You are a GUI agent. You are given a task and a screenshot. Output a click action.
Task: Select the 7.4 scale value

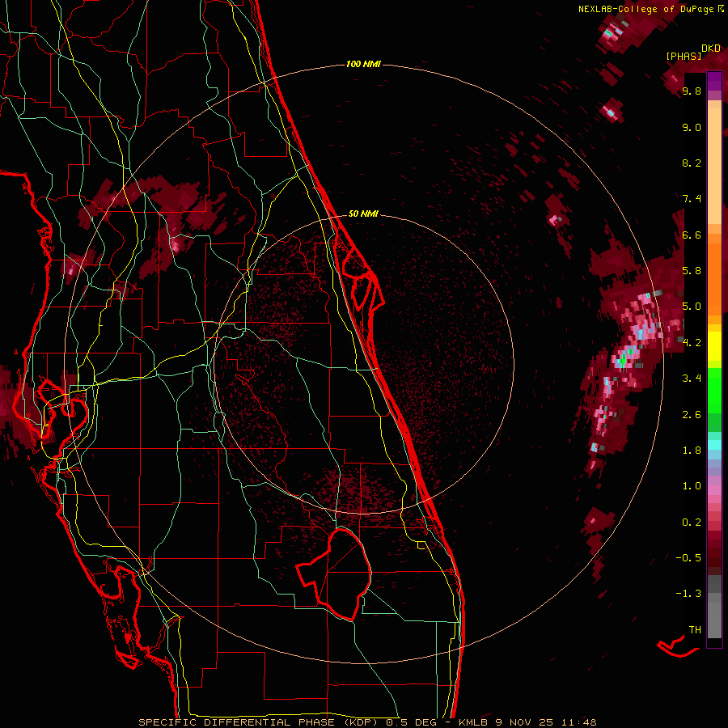click(x=692, y=199)
